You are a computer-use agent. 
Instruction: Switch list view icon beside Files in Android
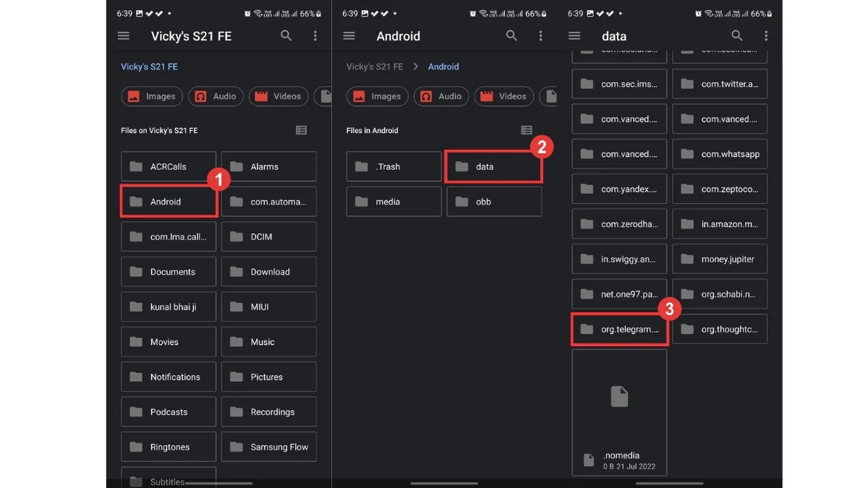[527, 130]
